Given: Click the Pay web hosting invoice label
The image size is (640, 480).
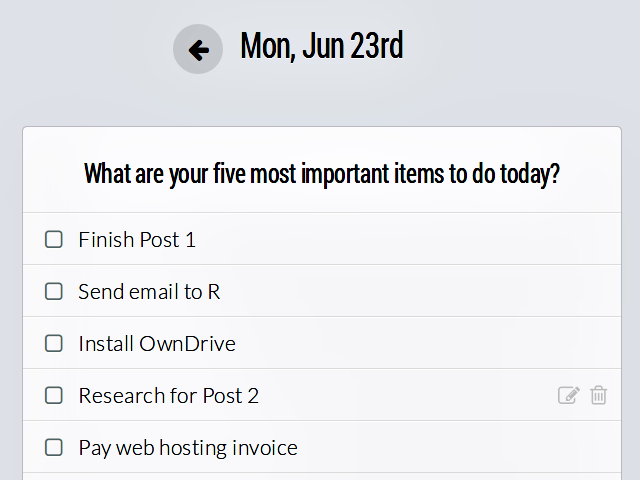Looking at the screenshot, I should coord(188,448).
